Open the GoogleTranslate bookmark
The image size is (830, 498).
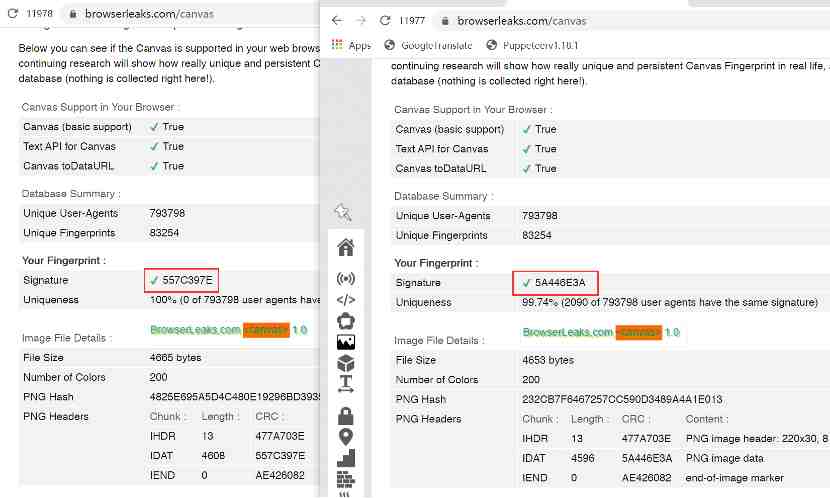[x=428, y=46]
